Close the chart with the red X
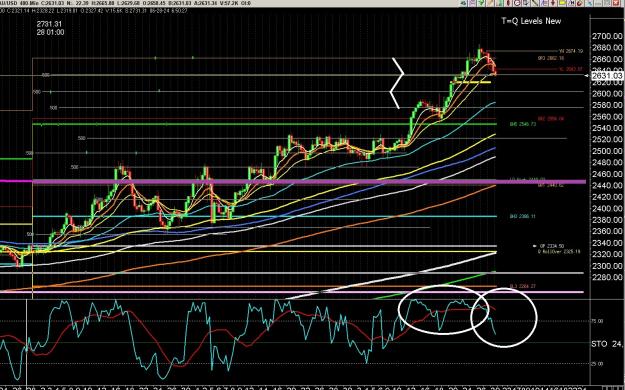The image size is (625, 390). pyautogui.click(x=616, y=3)
